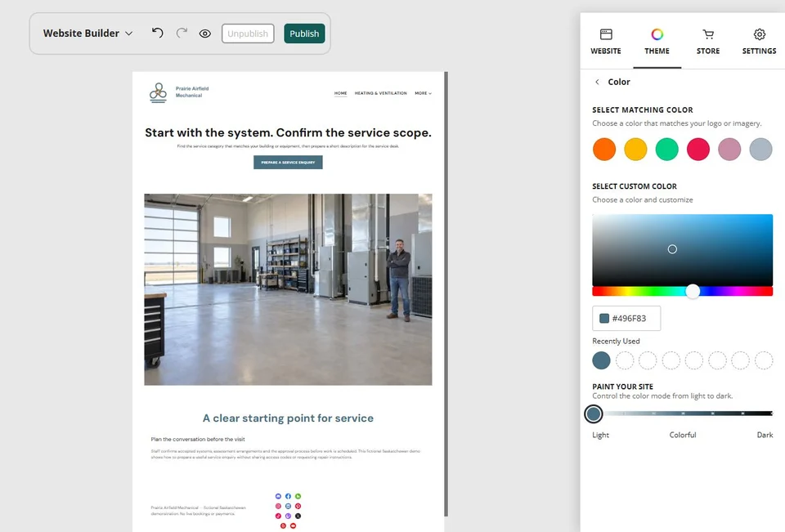Click the redo arrow icon

(182, 33)
